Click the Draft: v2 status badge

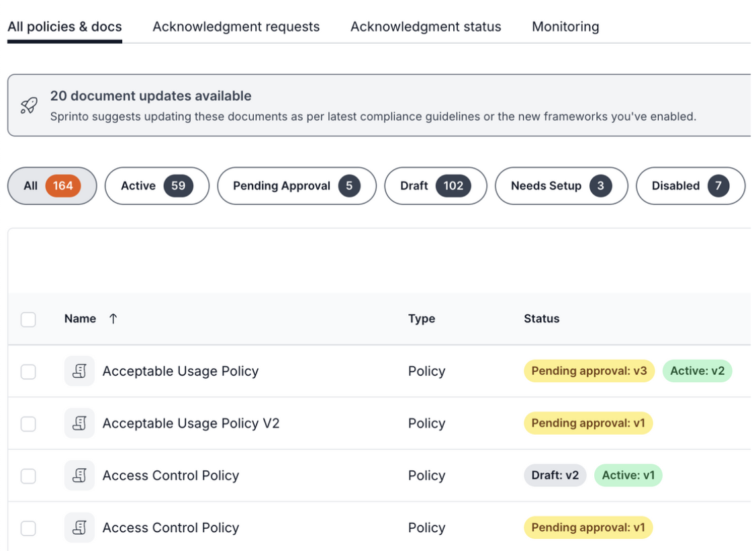click(555, 476)
